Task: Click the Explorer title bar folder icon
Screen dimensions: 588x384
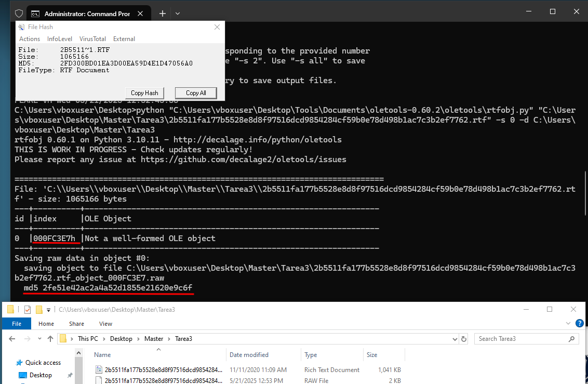Action: click(10, 309)
